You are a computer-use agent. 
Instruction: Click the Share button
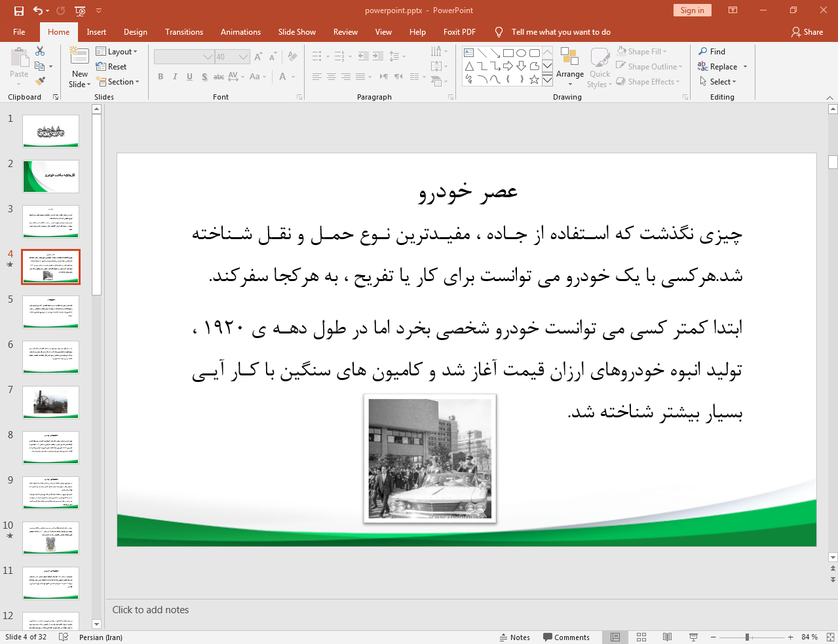[x=807, y=31]
